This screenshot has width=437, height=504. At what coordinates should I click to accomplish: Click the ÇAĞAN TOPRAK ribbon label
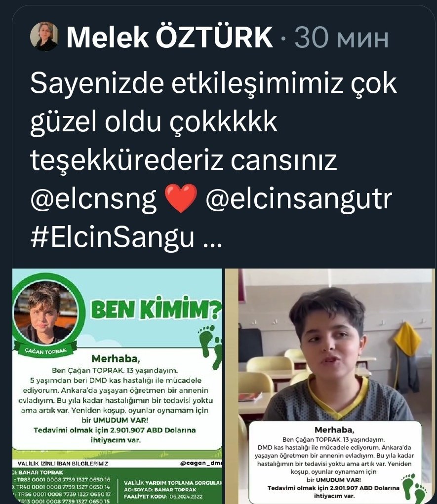click(x=46, y=351)
